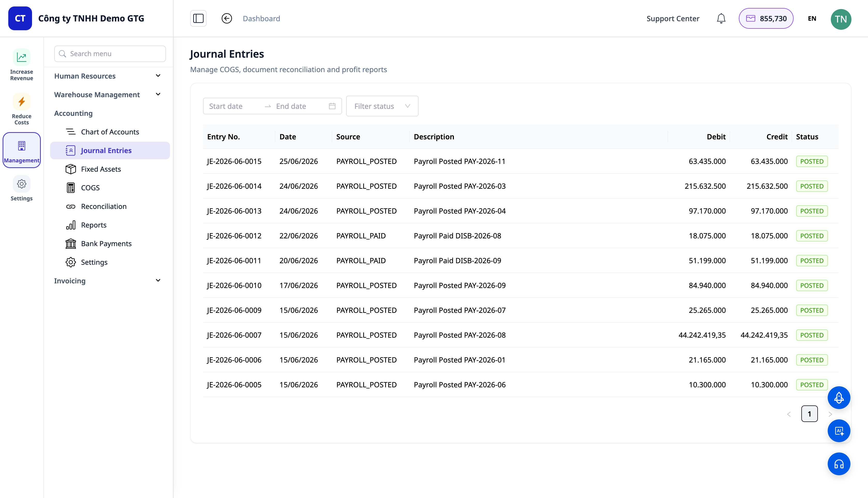Switch language with the EN button
Viewport: 868px width, 498px height.
[812, 18]
